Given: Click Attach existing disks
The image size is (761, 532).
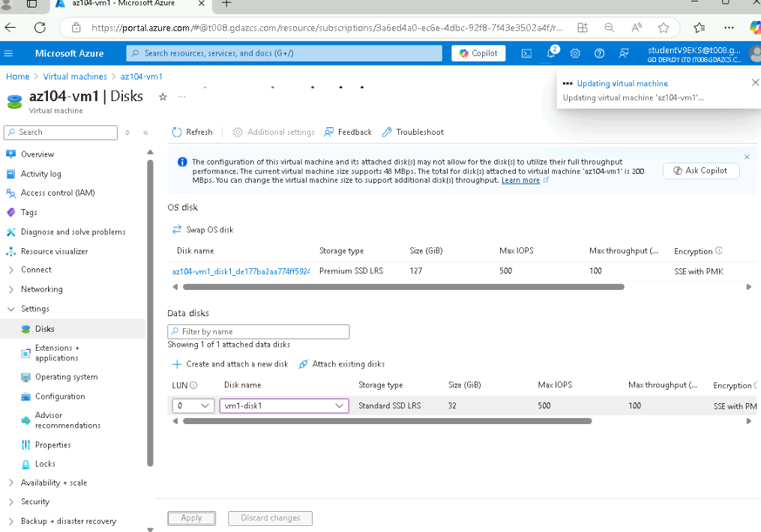Looking at the screenshot, I should [341, 364].
